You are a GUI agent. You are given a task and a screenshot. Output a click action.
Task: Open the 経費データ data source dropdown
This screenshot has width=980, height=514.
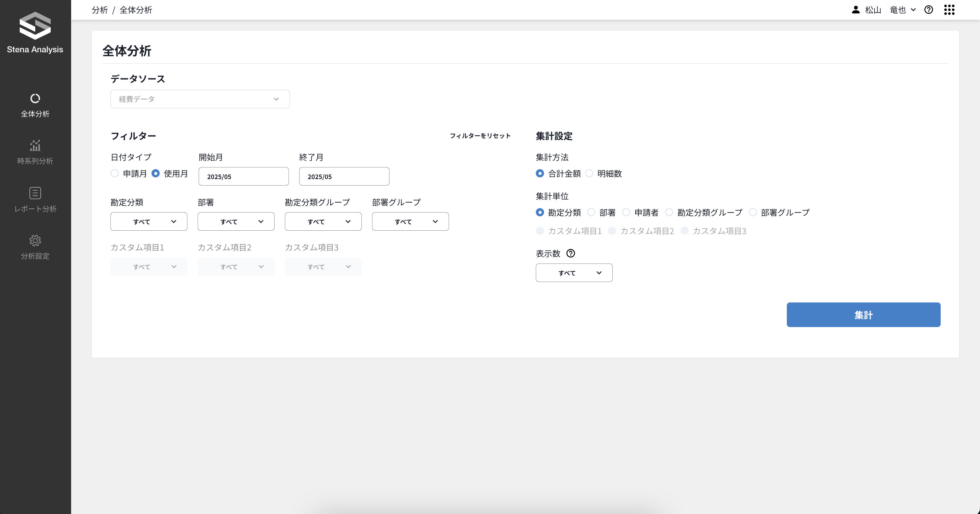(200, 99)
